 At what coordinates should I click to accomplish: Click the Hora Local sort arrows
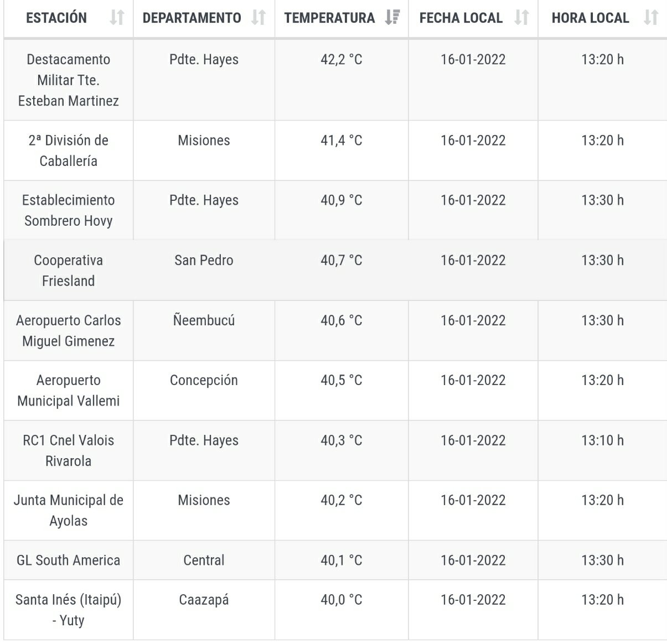tap(651, 18)
